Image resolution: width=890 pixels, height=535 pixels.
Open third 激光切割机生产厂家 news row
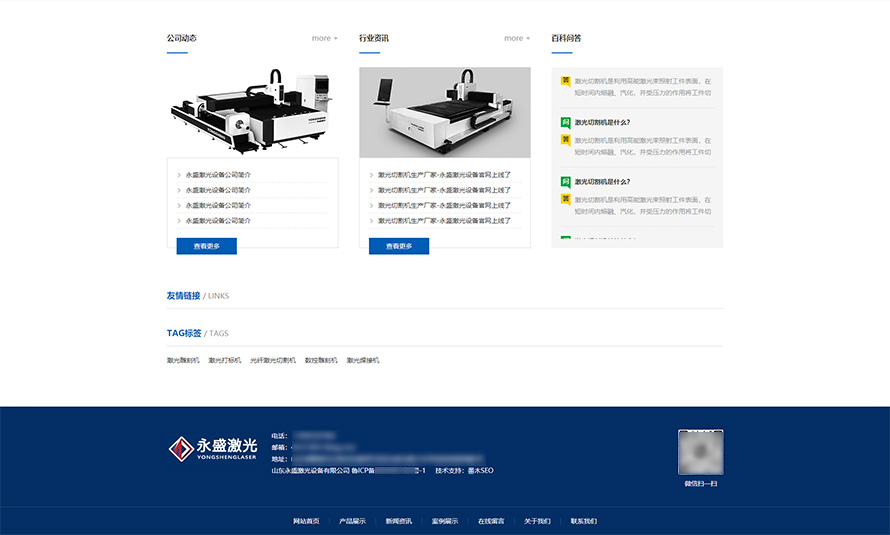444,205
